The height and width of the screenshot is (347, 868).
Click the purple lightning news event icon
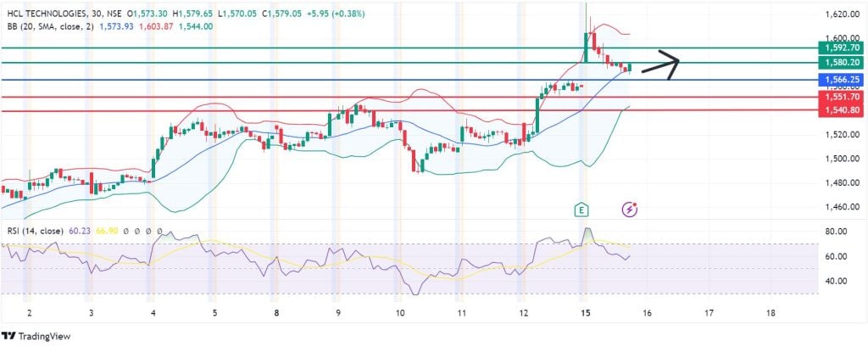[630, 209]
